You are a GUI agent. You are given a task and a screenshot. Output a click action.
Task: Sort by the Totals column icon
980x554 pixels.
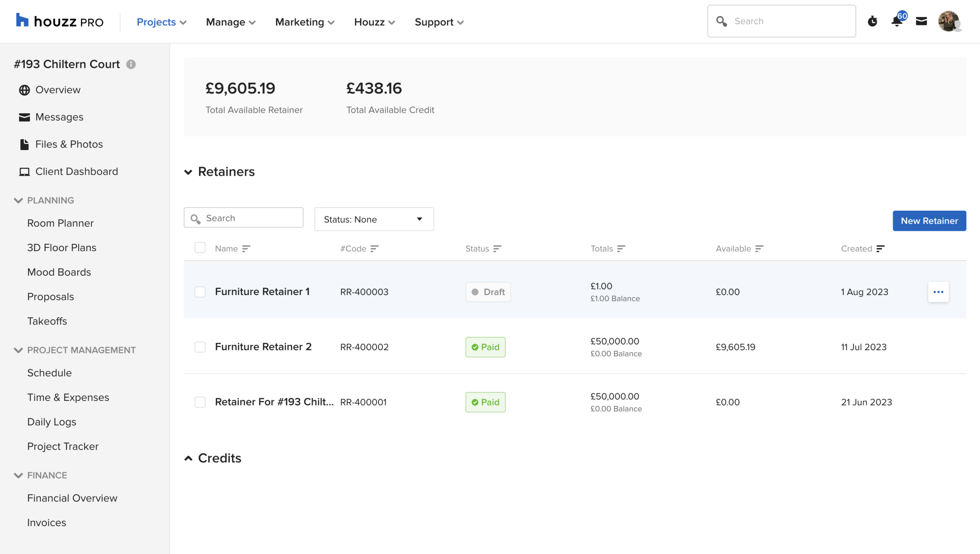621,249
